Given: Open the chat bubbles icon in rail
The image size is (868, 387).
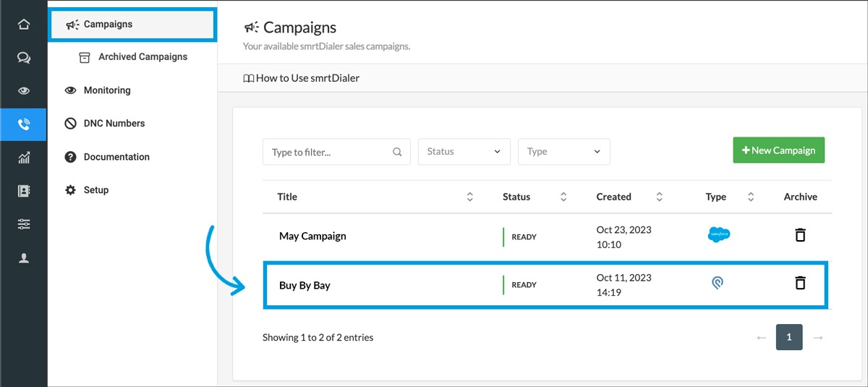Looking at the screenshot, I should (24, 58).
